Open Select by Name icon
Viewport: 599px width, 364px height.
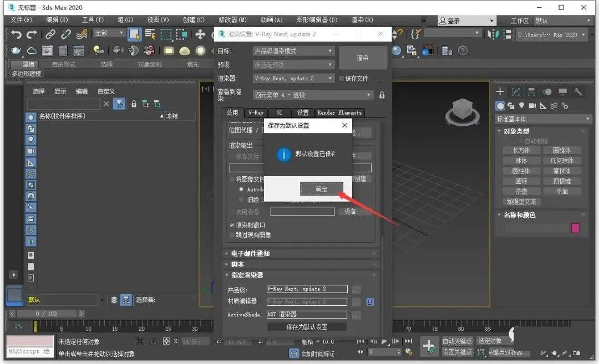150,34
